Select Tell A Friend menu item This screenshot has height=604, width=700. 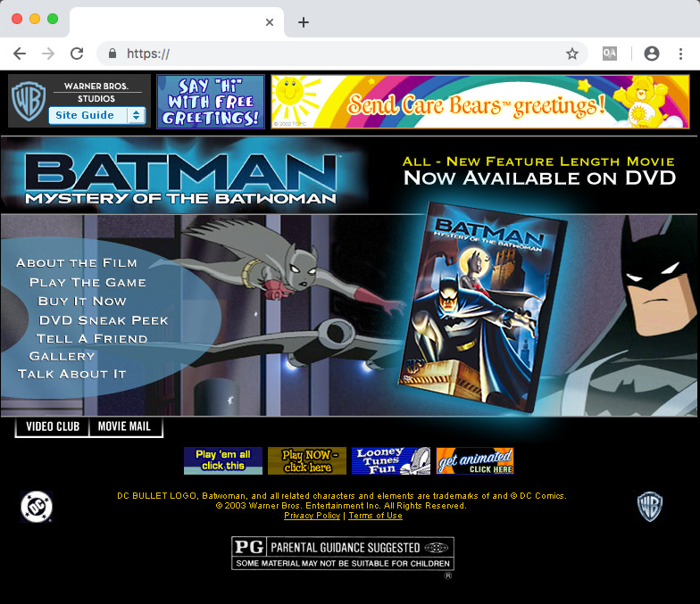[x=91, y=339]
